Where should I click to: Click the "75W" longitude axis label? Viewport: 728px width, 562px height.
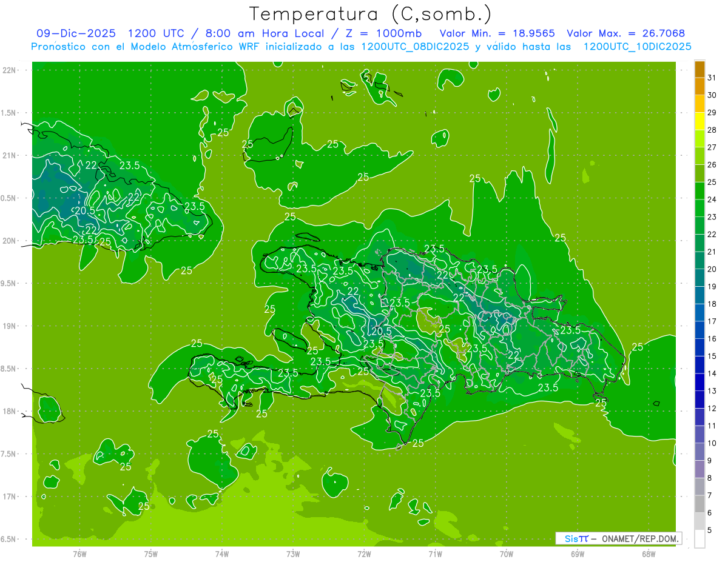(x=150, y=554)
